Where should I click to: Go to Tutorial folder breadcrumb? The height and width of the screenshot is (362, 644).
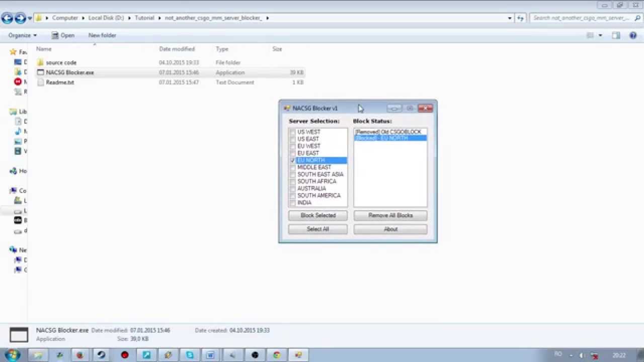pyautogui.click(x=144, y=18)
